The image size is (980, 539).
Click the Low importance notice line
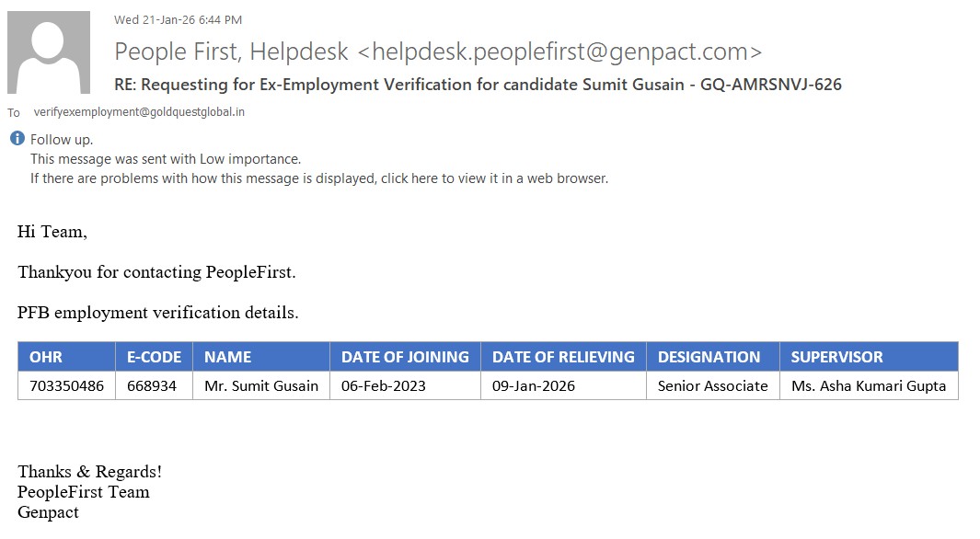(166, 159)
